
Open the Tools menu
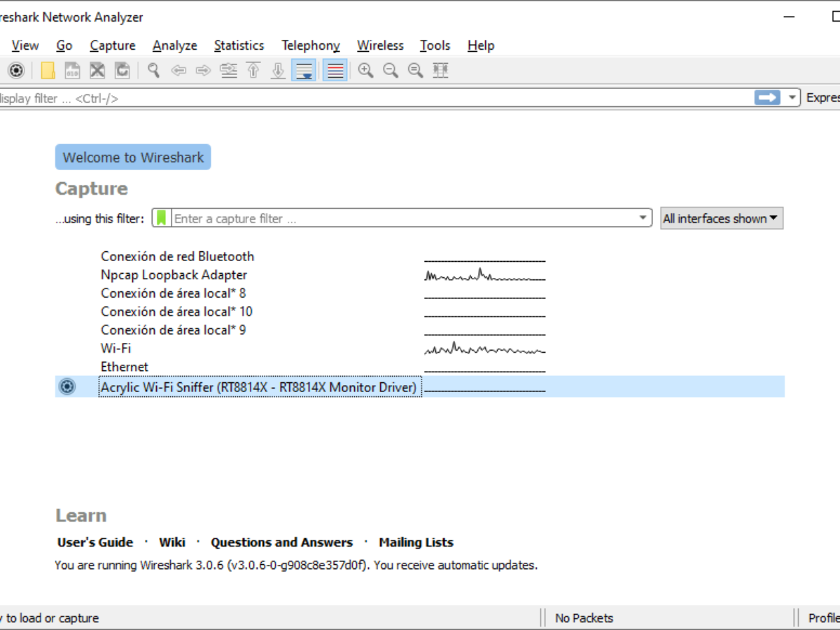pos(435,45)
